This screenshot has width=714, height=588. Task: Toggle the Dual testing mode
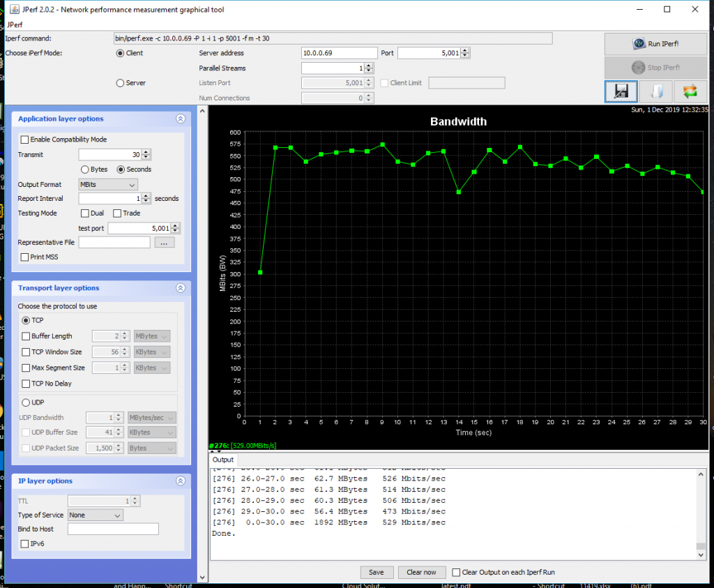(84, 213)
